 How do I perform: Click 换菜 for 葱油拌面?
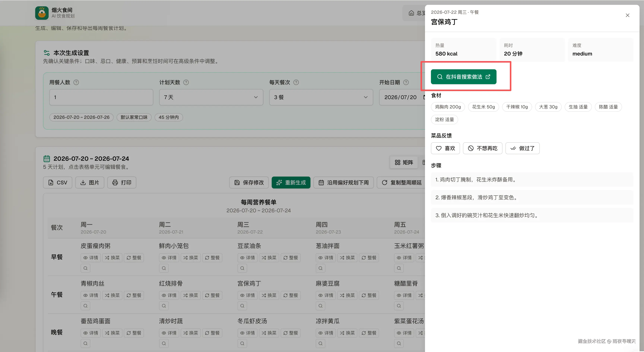(x=347, y=258)
